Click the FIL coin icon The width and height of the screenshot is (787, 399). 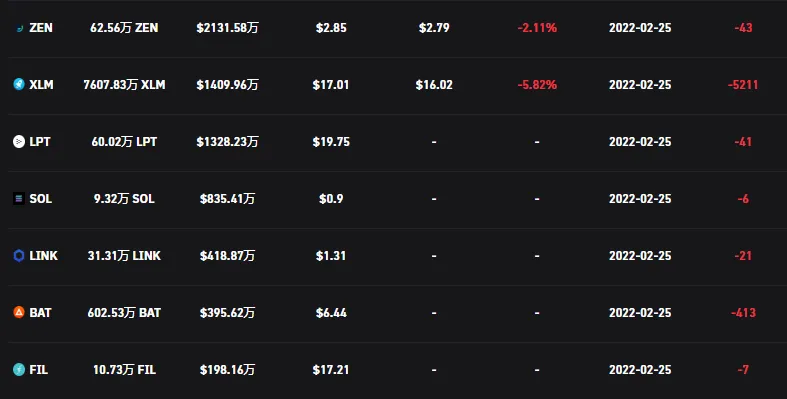19,370
